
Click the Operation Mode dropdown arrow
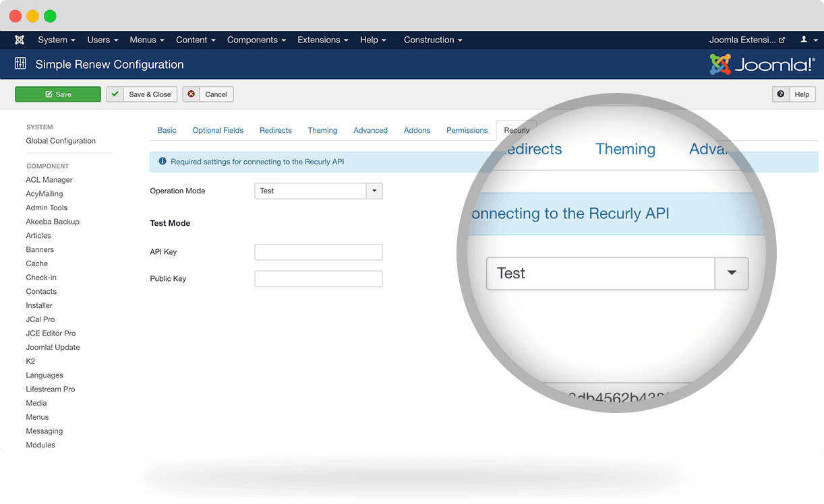374,191
